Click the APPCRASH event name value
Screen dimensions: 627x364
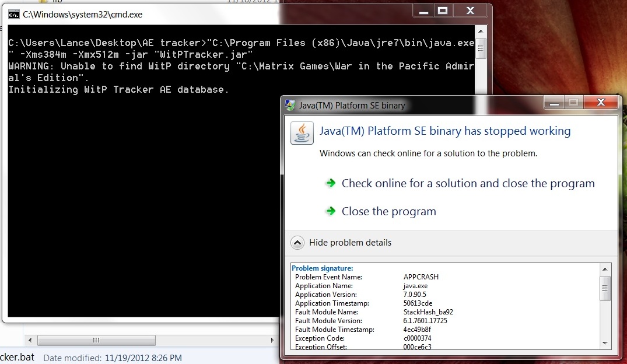421,277
